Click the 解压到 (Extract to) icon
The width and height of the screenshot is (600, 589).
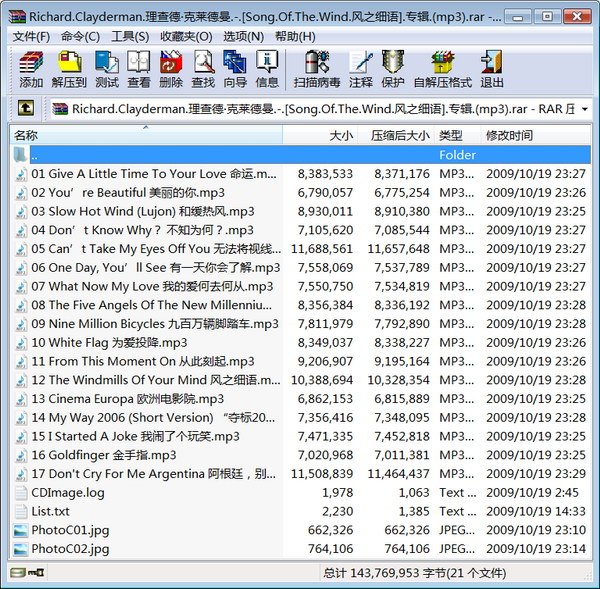(69, 69)
